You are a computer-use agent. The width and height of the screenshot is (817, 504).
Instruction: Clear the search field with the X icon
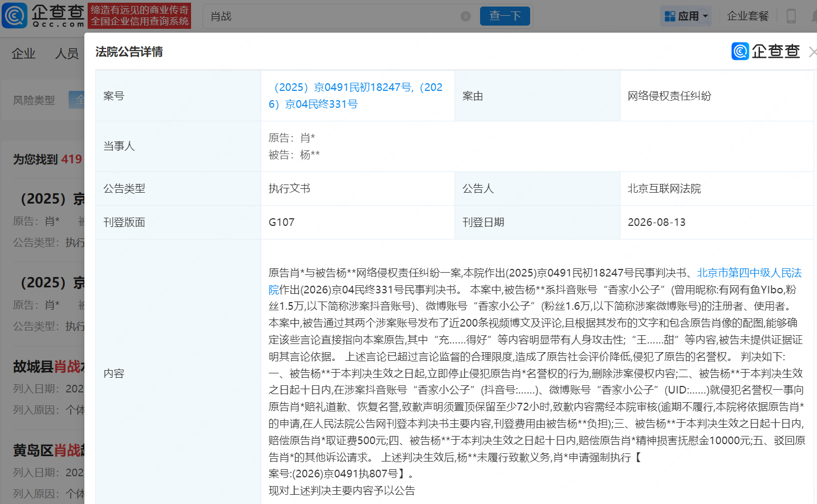pos(465,16)
